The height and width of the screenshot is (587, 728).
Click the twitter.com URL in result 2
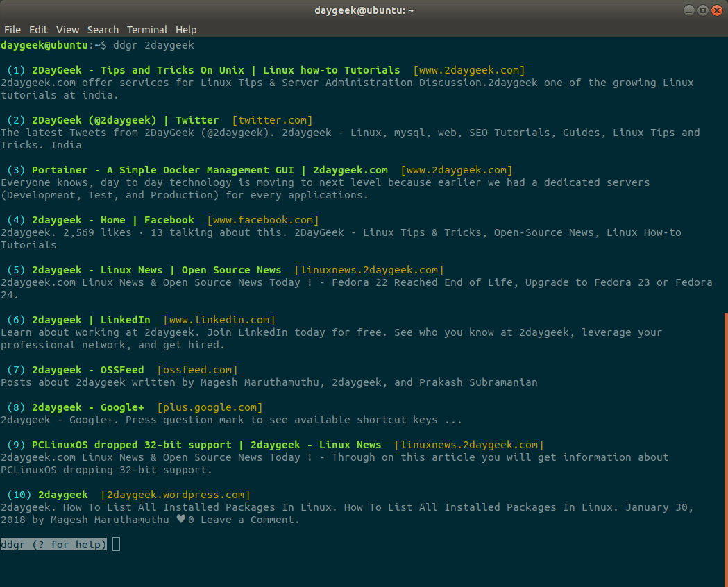click(272, 120)
